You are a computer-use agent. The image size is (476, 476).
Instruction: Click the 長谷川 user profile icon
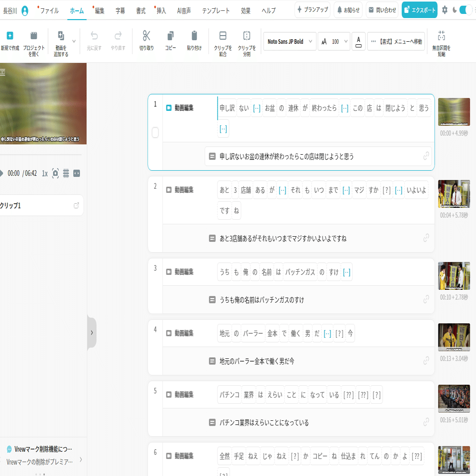(x=25, y=11)
